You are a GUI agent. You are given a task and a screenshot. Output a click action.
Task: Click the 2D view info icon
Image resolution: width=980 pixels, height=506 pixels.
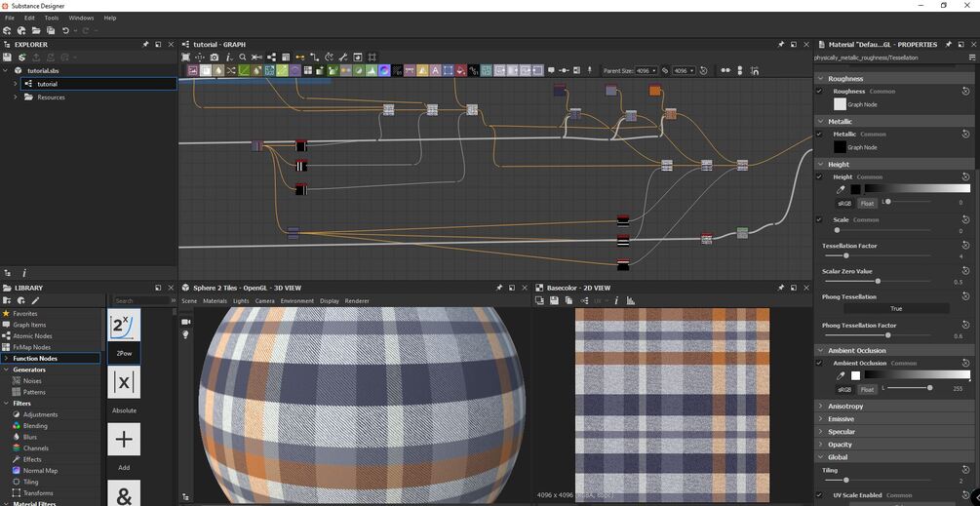(616, 300)
